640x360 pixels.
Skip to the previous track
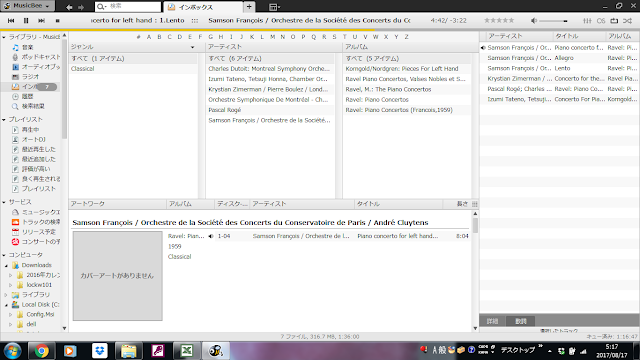11,20
